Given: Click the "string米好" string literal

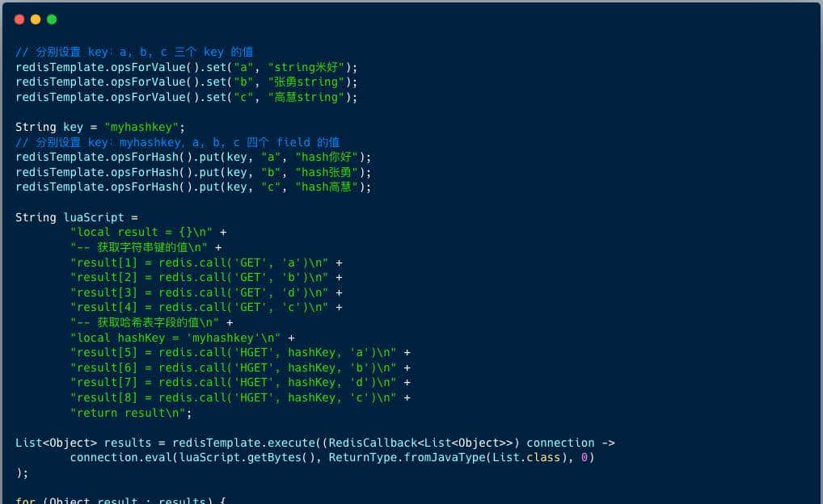Looking at the screenshot, I should [308, 67].
